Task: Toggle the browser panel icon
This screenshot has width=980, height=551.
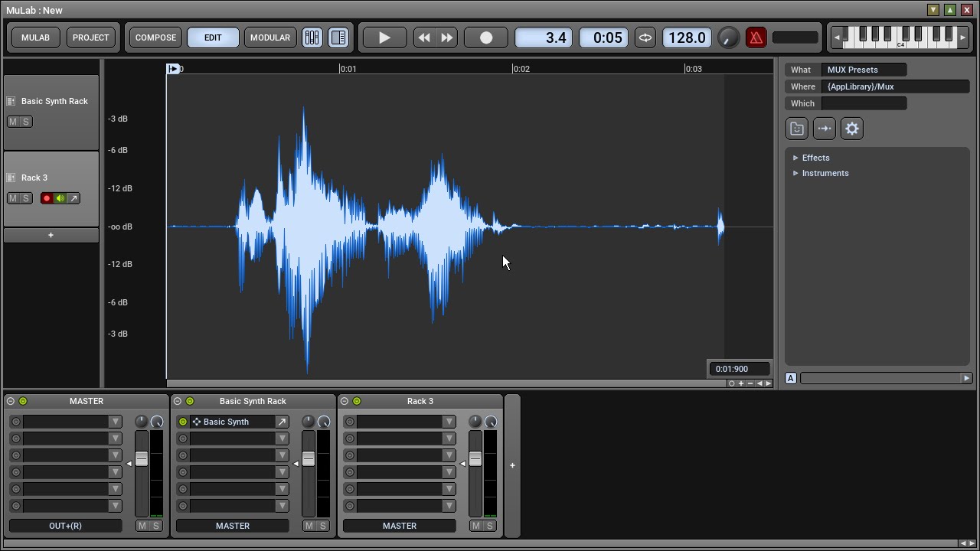Action: [x=338, y=37]
